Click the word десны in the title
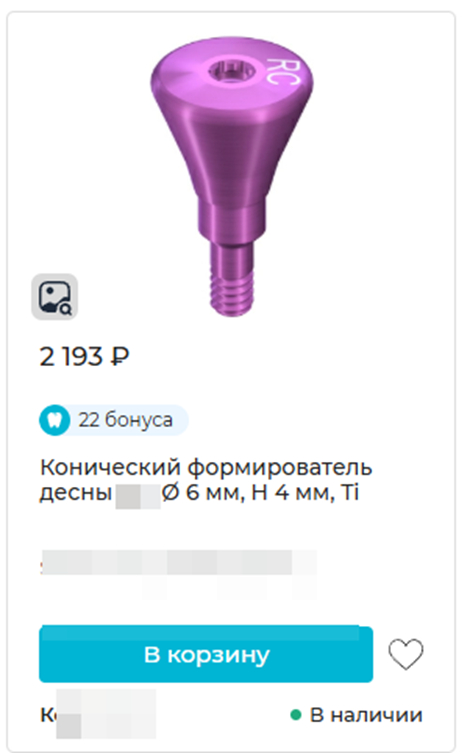Image resolution: width=470 pixels, height=753 pixels. pos(76,494)
